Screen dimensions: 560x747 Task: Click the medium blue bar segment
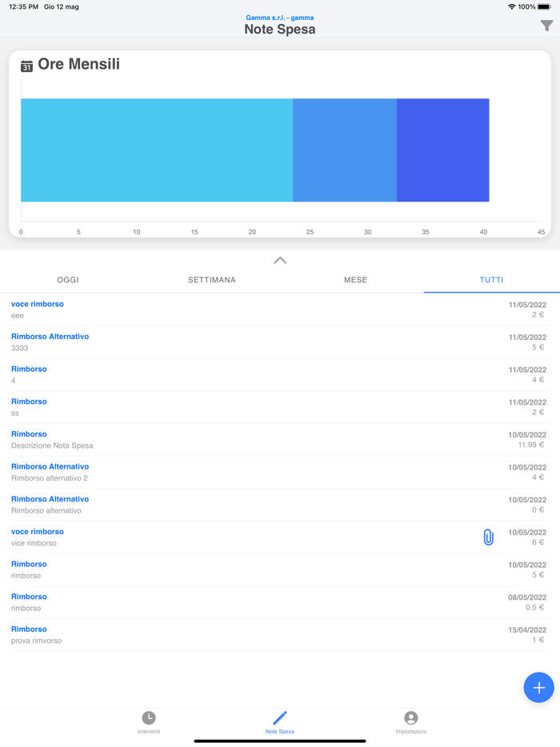tap(345, 150)
